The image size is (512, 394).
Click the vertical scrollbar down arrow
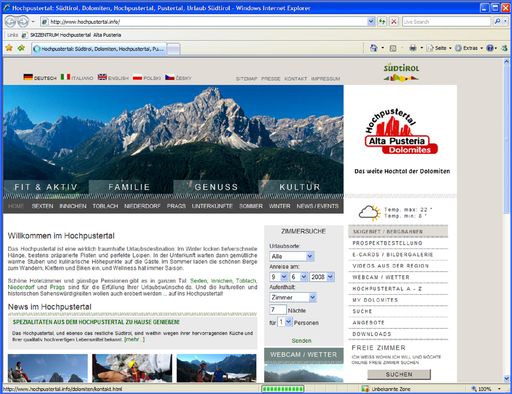(506, 379)
